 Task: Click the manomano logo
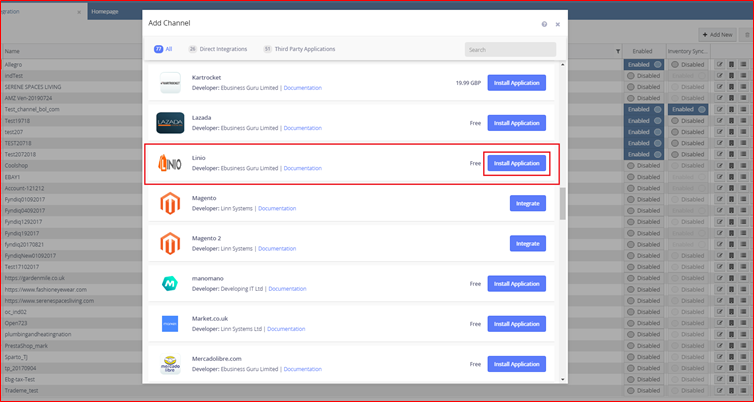tap(170, 284)
